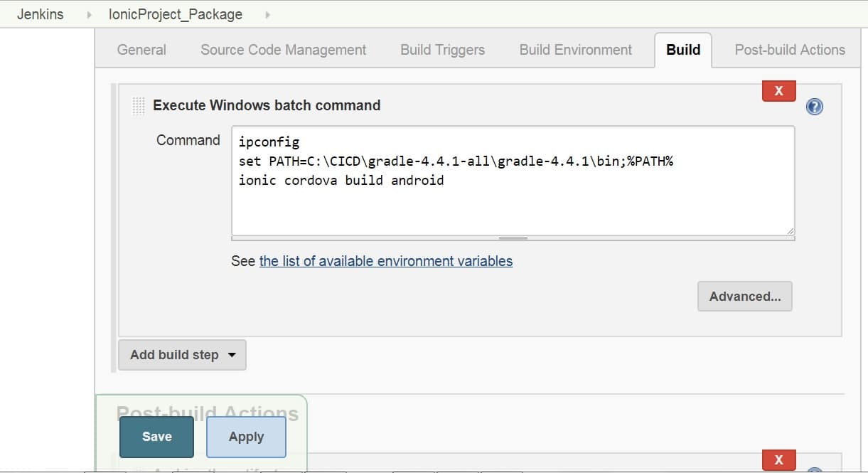Save the job configuration
This screenshot has height=473, width=868.
156,437
